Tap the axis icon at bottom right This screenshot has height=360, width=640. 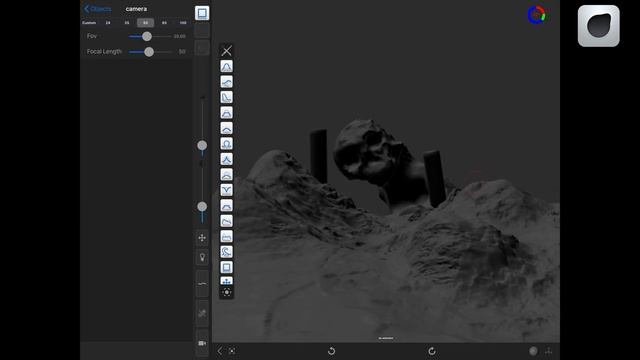(549, 351)
